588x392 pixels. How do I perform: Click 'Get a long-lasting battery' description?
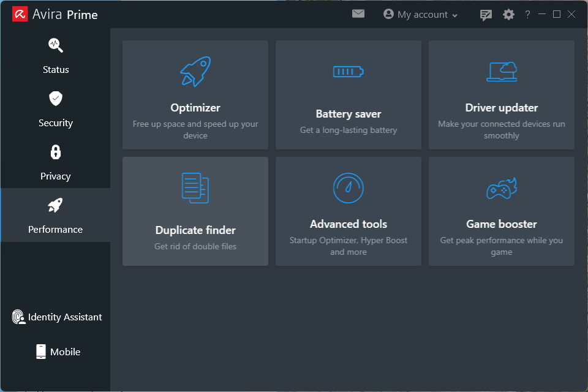(x=349, y=130)
